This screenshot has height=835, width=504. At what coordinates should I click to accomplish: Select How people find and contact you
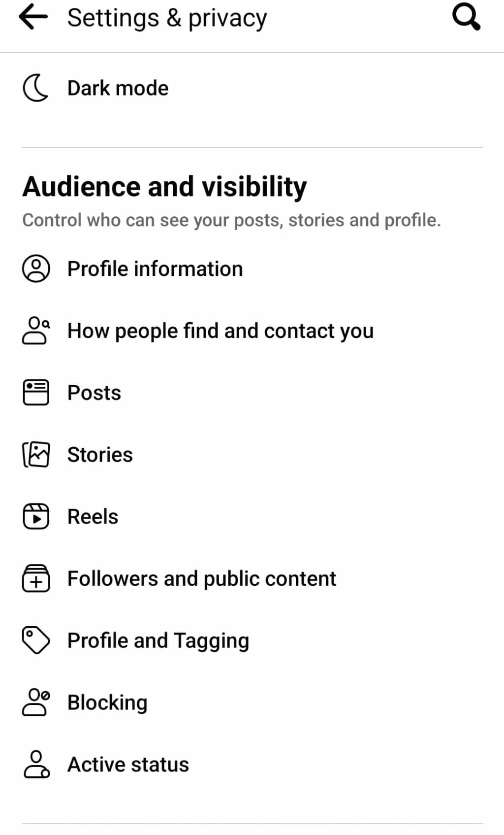[220, 331]
